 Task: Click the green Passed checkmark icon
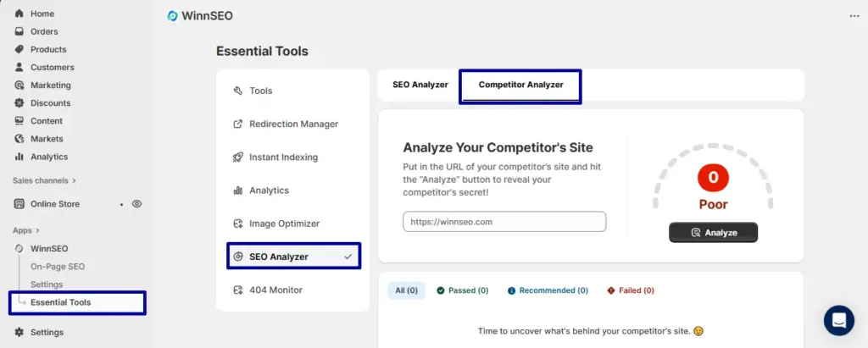tap(441, 290)
